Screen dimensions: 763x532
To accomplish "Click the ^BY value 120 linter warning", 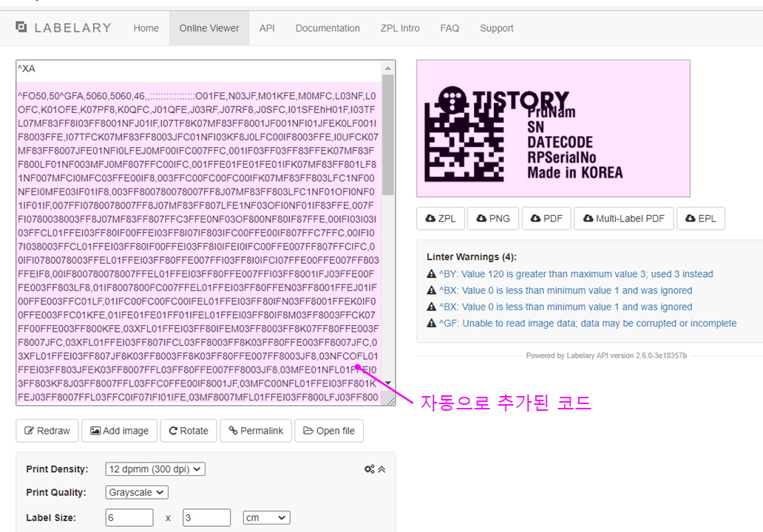I will [x=576, y=274].
